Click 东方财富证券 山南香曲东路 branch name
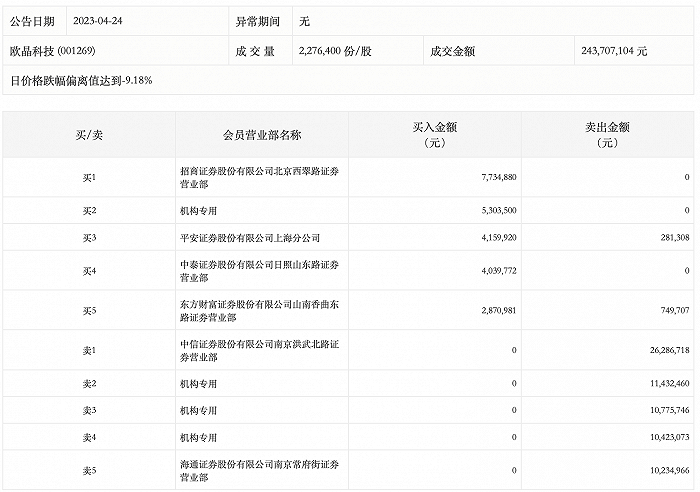The width and height of the screenshot is (700, 492). point(259,311)
